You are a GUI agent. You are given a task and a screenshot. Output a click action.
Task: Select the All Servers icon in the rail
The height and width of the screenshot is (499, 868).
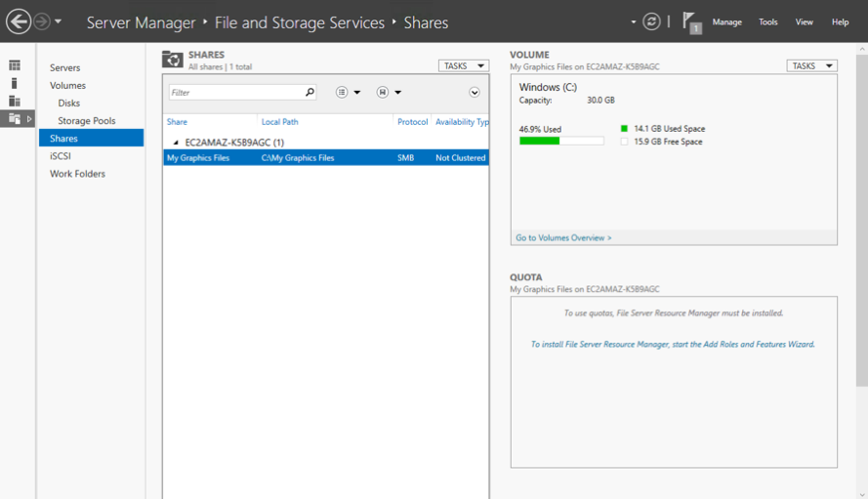point(15,101)
